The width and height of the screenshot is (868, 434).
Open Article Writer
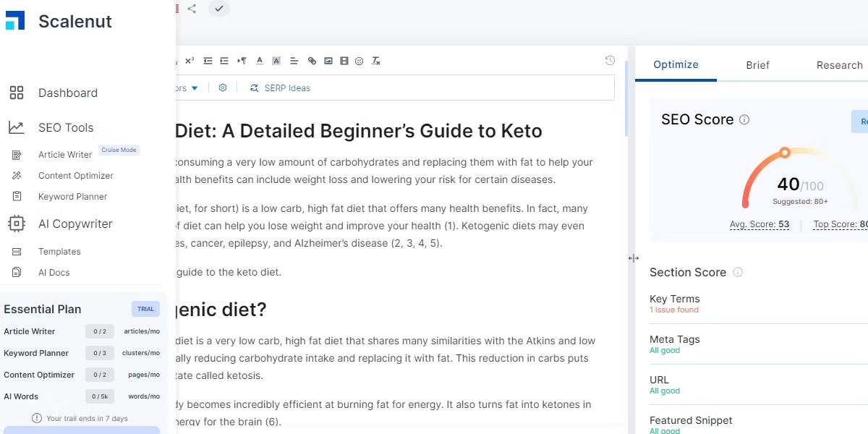[x=65, y=155]
